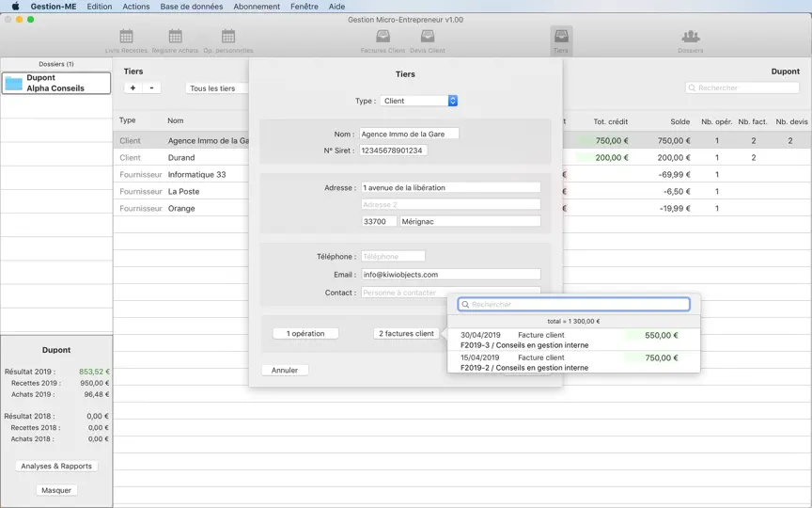
Task: Open the Aide menu
Action: tap(336, 7)
